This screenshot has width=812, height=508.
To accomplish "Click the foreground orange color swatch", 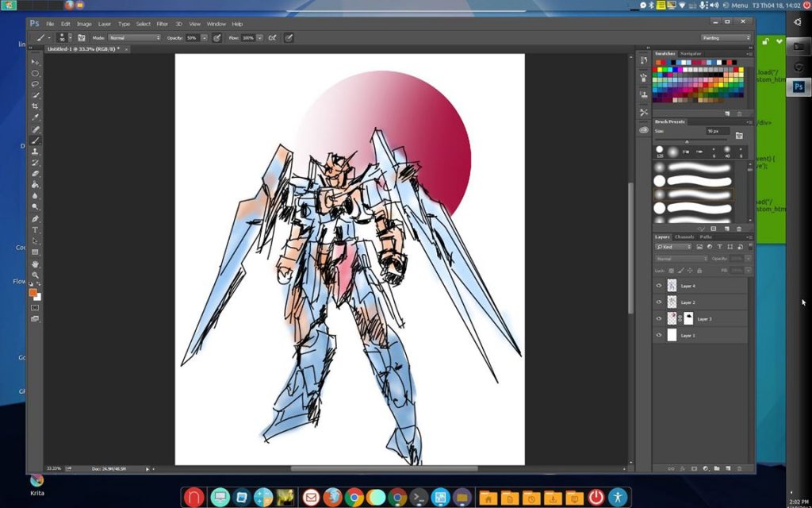I will (x=33, y=293).
